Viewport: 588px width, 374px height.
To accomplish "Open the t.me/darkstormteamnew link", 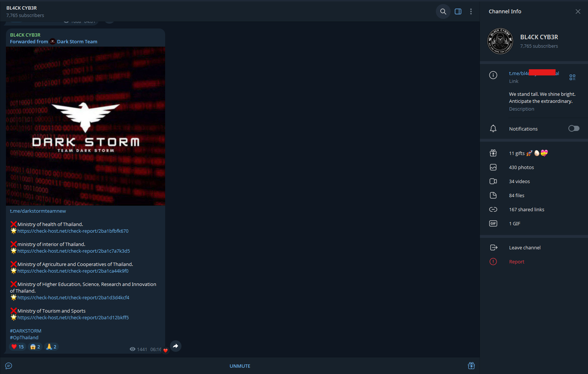I will pyautogui.click(x=38, y=211).
